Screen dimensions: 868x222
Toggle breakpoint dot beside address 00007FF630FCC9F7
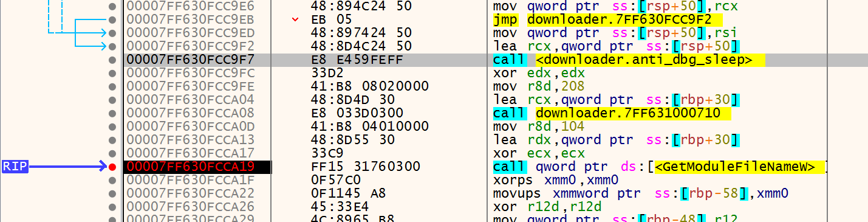[x=112, y=60]
